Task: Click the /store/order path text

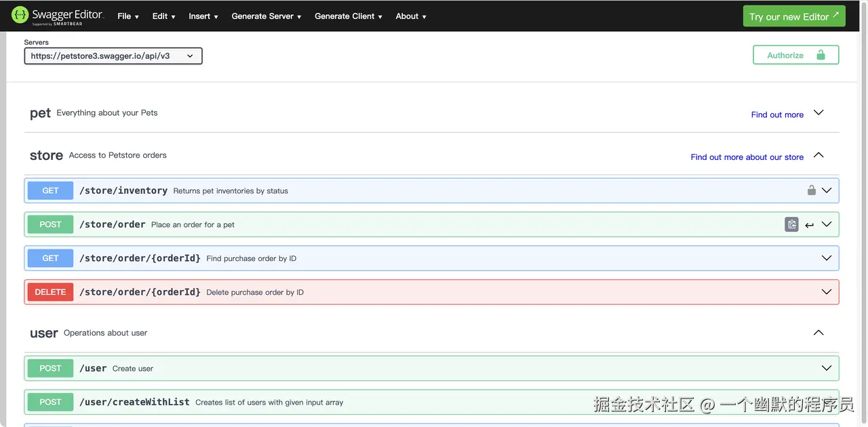Action: click(113, 224)
